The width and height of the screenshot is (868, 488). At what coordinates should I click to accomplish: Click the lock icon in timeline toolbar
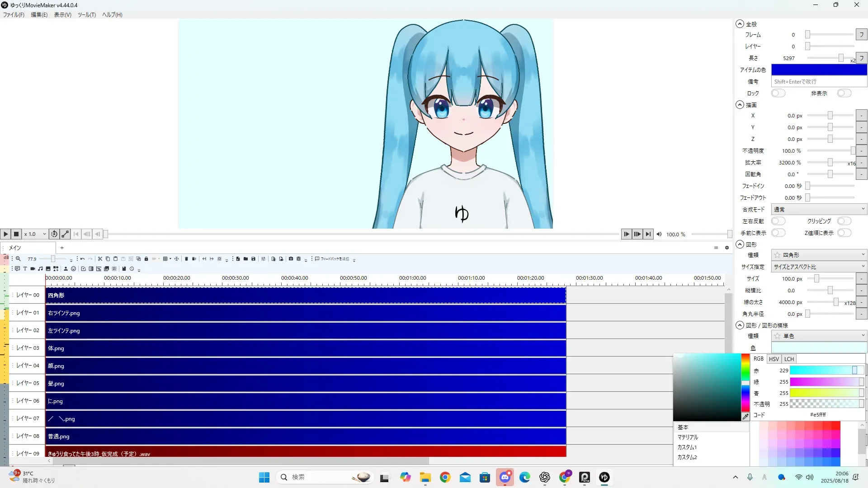tap(146, 259)
